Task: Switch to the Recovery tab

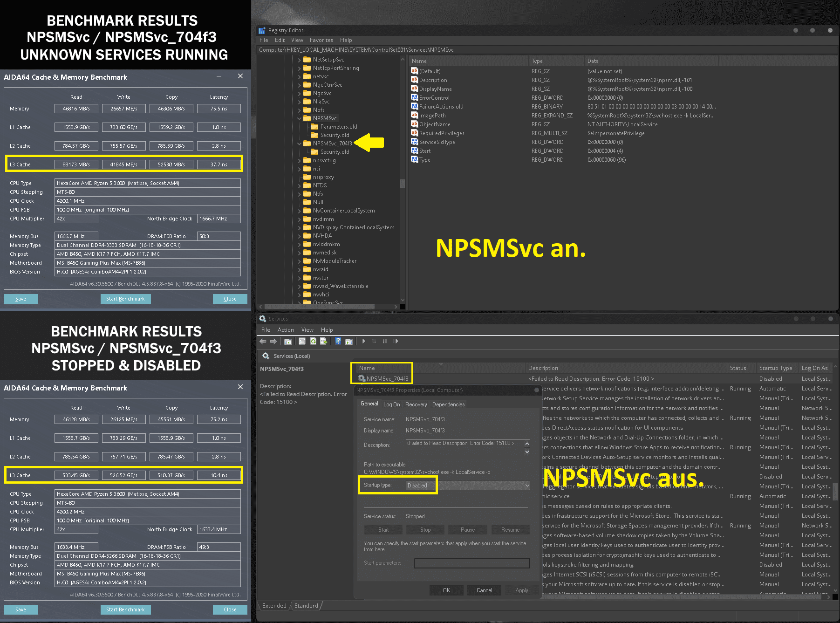Action: (416, 404)
